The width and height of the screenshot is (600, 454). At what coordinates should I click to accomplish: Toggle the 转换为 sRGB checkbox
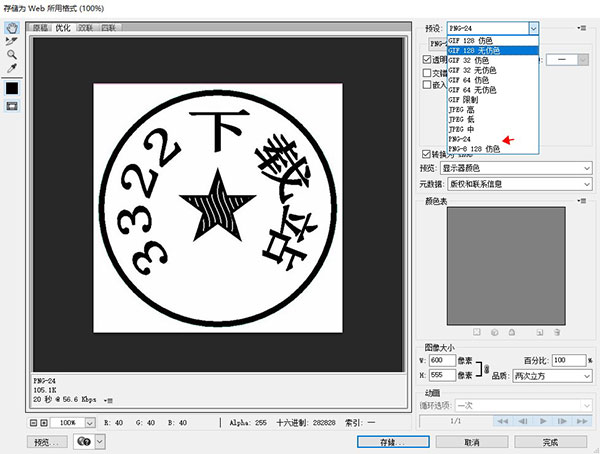(426, 154)
